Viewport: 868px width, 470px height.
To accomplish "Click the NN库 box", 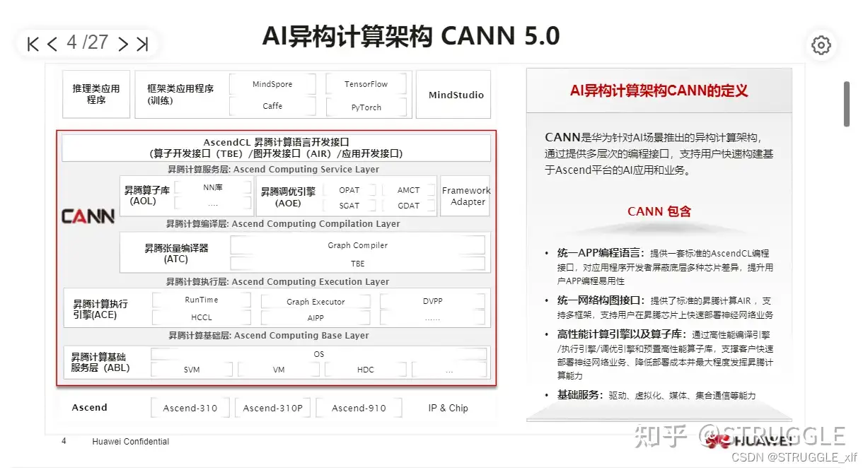I will (213, 187).
